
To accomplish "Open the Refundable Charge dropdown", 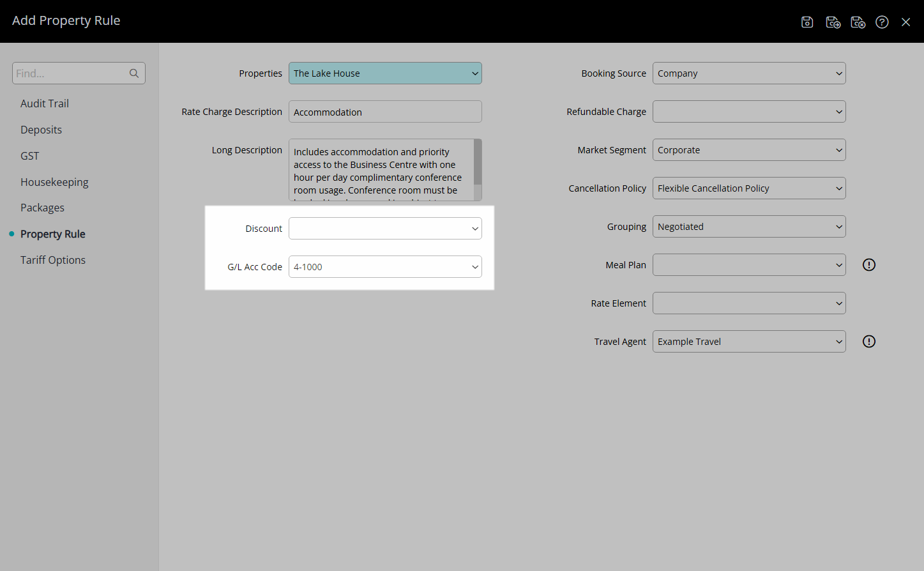I will coord(749,112).
